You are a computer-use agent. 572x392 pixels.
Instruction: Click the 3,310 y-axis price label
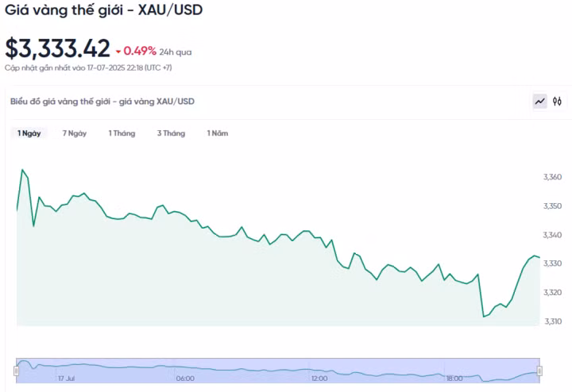coord(552,321)
